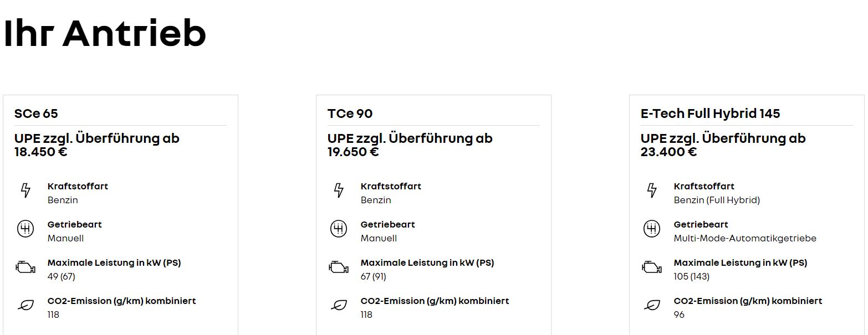Click the Multi-Mode-Automatikgetriebe text
Screen dimensions: 868x335
click(x=745, y=239)
